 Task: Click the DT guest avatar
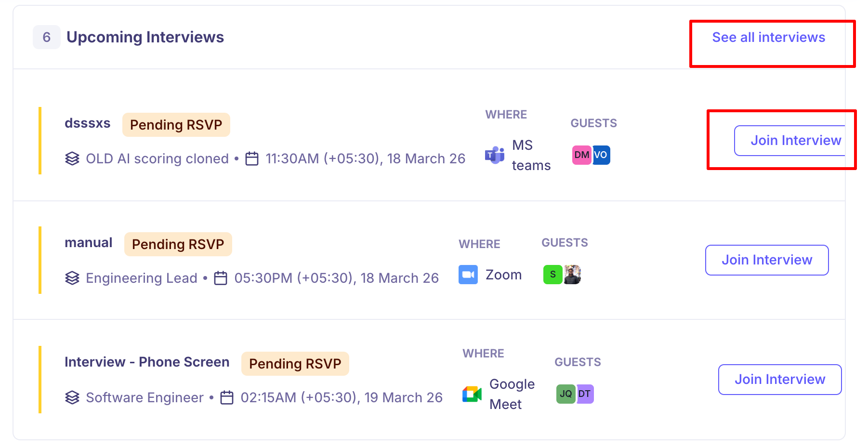click(x=585, y=394)
